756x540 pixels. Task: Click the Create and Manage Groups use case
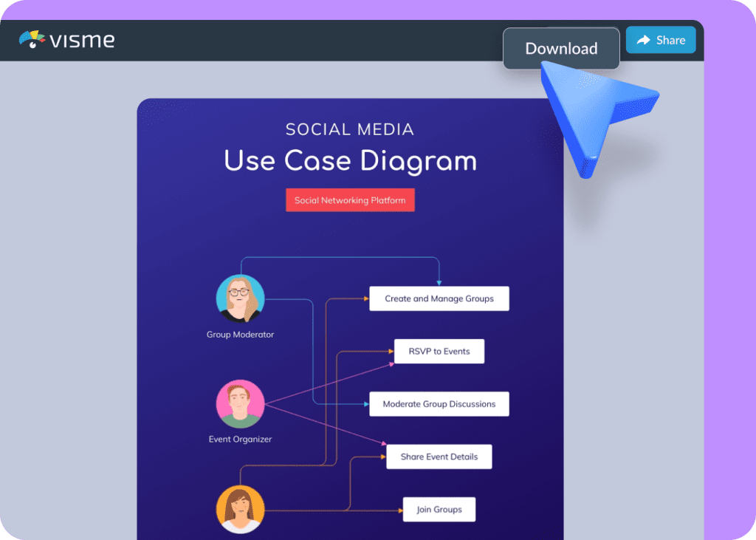click(x=439, y=298)
